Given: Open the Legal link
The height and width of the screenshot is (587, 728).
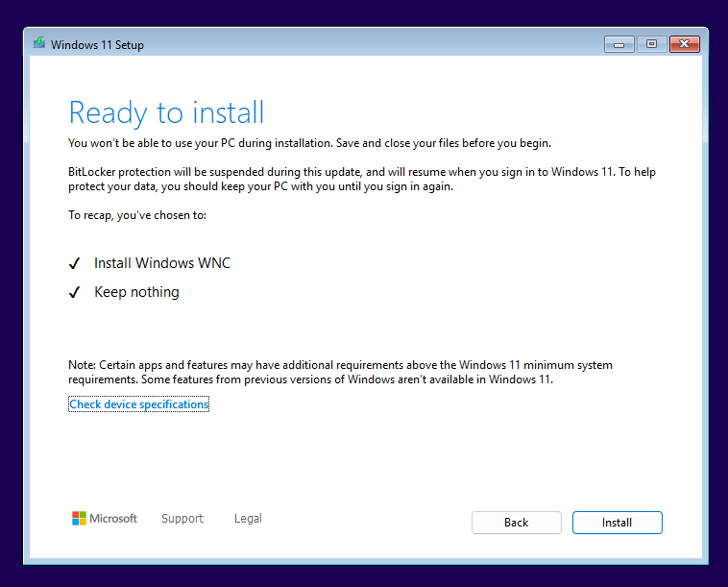Looking at the screenshot, I should pos(248,518).
